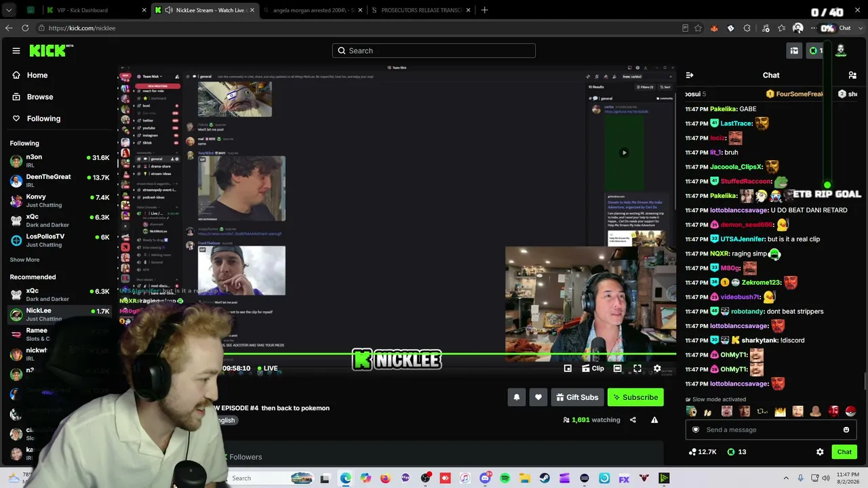868x488 pixels.
Task: Report the stream via warning icon
Action: tap(654, 420)
